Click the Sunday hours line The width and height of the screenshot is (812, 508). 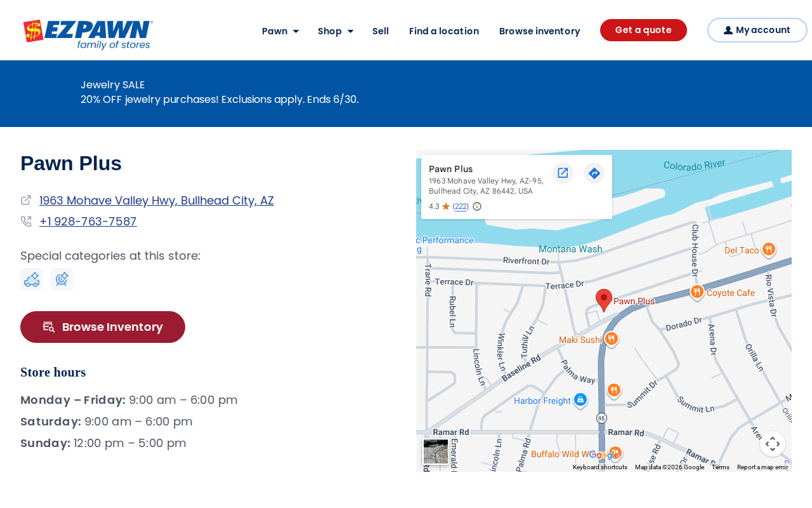tap(103, 443)
